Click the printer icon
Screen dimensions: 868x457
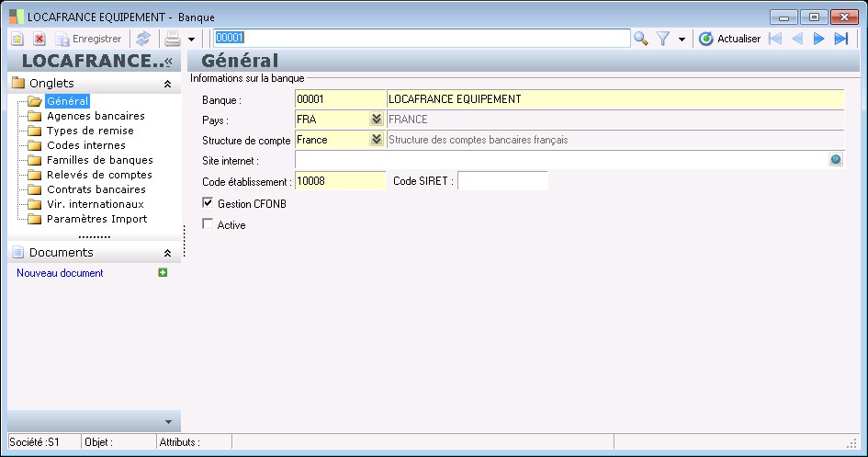point(172,39)
